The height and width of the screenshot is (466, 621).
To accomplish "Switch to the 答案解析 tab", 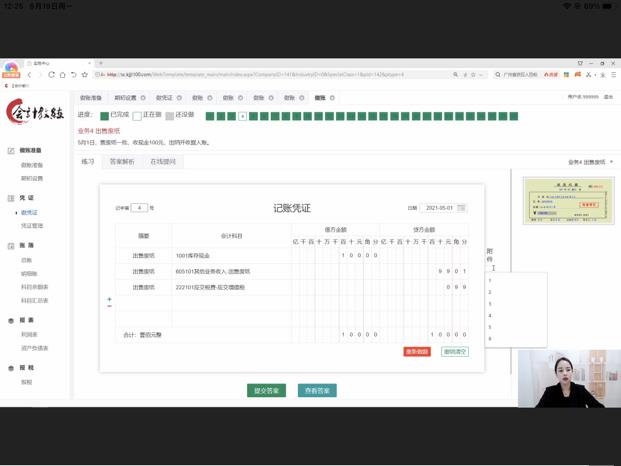I will coord(122,162).
